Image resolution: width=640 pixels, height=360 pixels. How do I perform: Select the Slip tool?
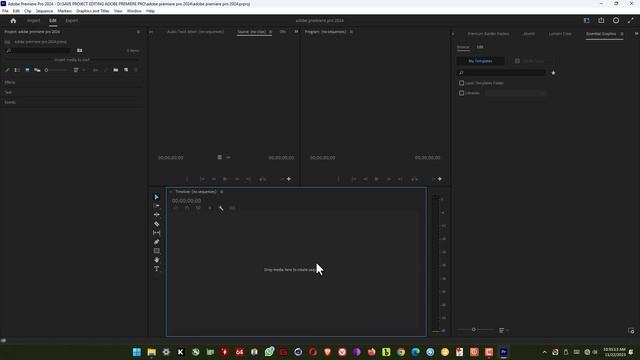coord(156,233)
